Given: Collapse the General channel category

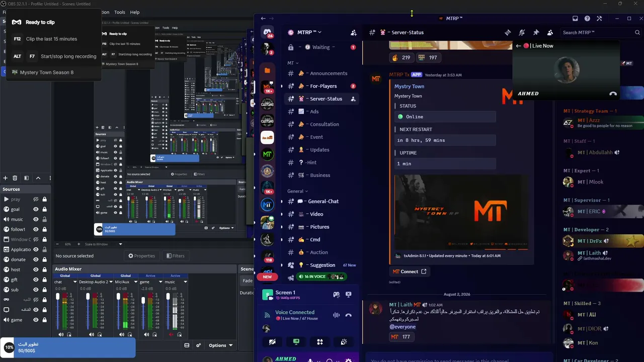Looking at the screenshot, I should [x=297, y=191].
